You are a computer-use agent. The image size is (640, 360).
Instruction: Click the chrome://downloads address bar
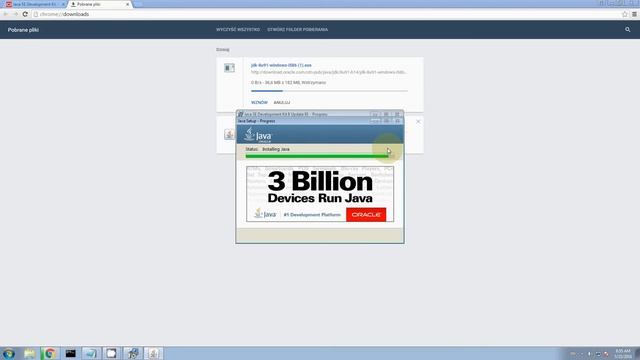click(x=327, y=14)
